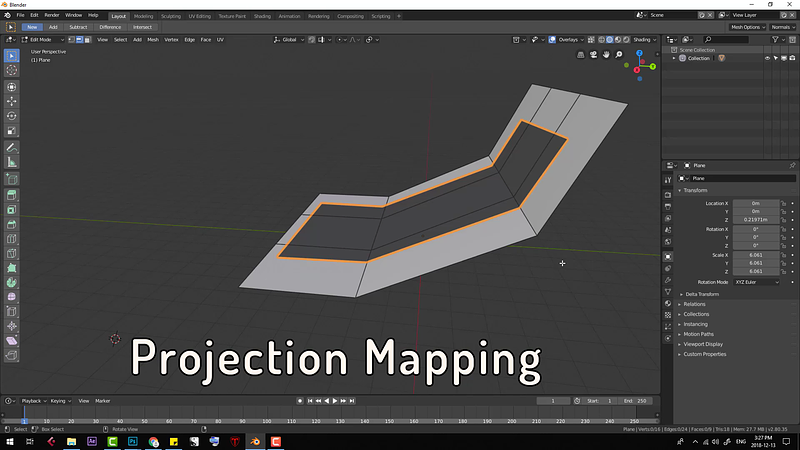Click the Location Z value field

point(756,220)
